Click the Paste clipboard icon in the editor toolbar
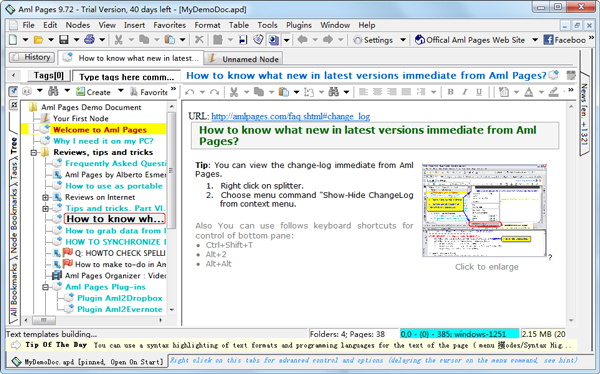 (x=284, y=92)
